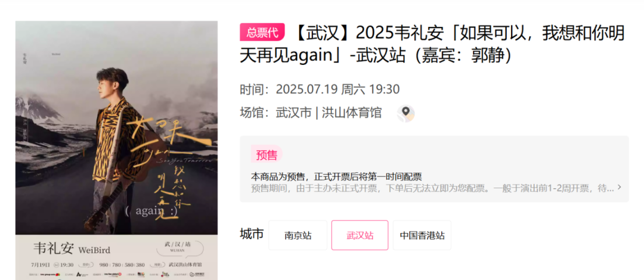
Task: Open the concert poster image
Action: click(117, 150)
